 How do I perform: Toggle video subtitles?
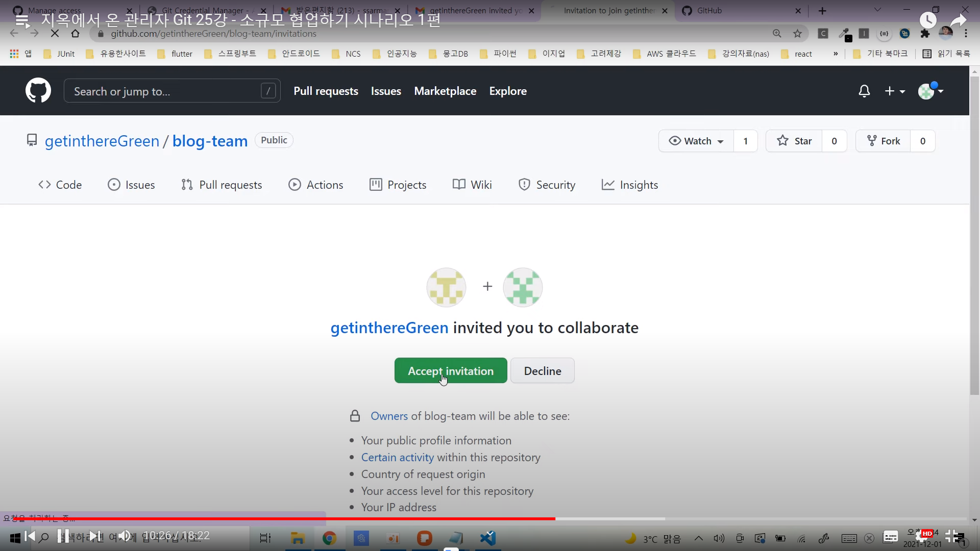(891, 536)
